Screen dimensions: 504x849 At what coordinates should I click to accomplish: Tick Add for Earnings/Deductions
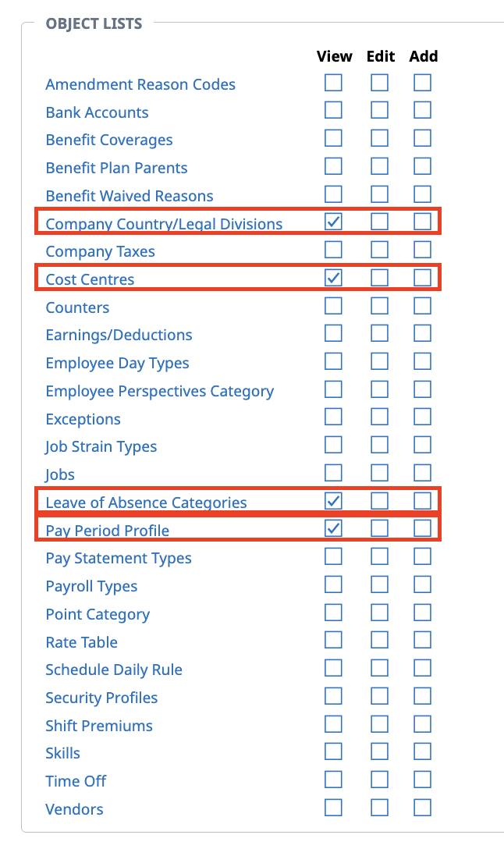tap(422, 333)
